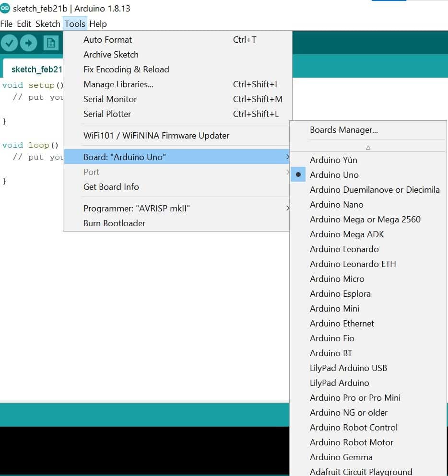The width and height of the screenshot is (448, 476).
Task: Select Arduino Leonardo ETH board
Action: coord(368,264)
